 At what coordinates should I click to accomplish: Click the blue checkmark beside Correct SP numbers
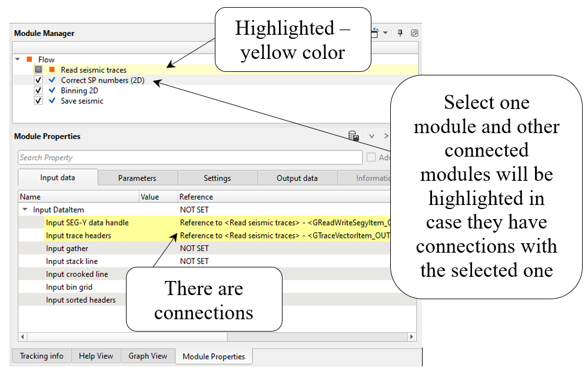tap(52, 80)
